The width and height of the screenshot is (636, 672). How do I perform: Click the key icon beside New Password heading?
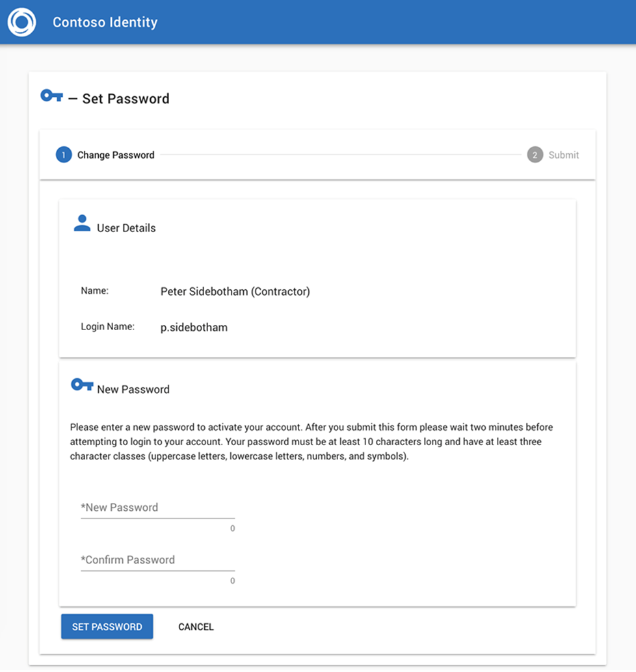coord(82,385)
